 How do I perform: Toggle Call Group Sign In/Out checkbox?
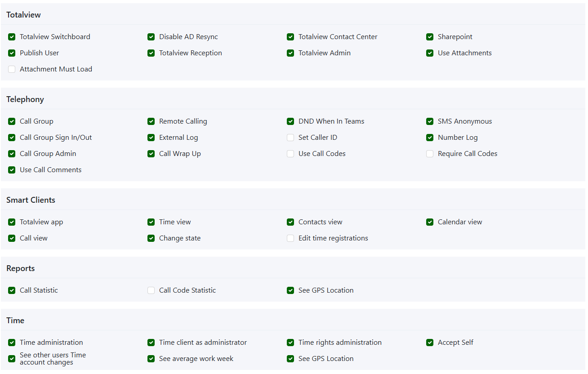pyautogui.click(x=12, y=138)
